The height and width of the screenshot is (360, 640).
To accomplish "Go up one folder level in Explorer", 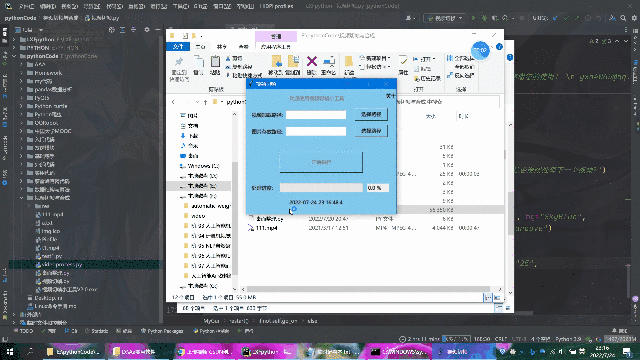I will tap(206, 102).
